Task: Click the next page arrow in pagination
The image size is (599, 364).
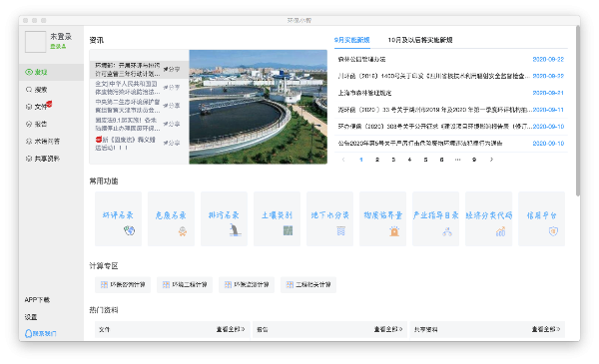Action: point(491,160)
